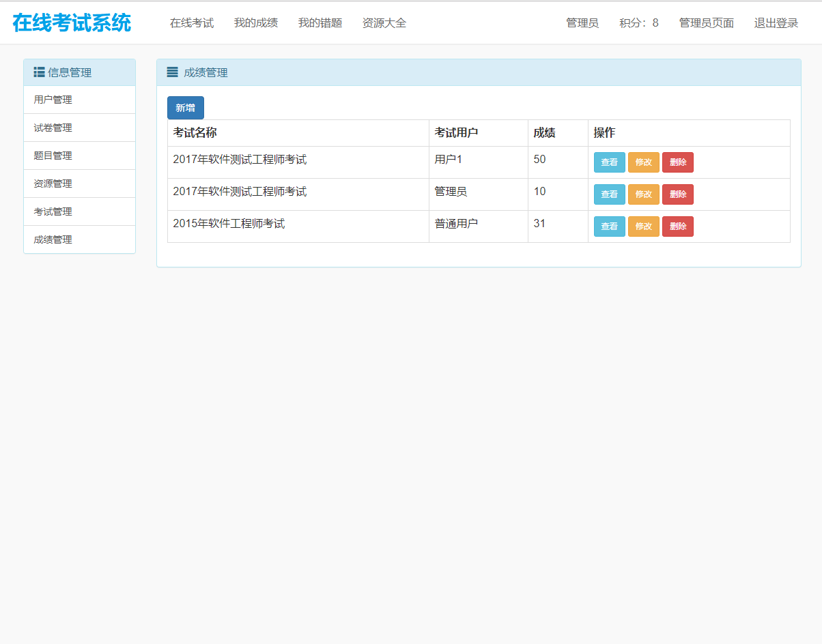This screenshot has width=822, height=644.
Task: Click the list icon beside 信息管理 header
Action: 39,72
